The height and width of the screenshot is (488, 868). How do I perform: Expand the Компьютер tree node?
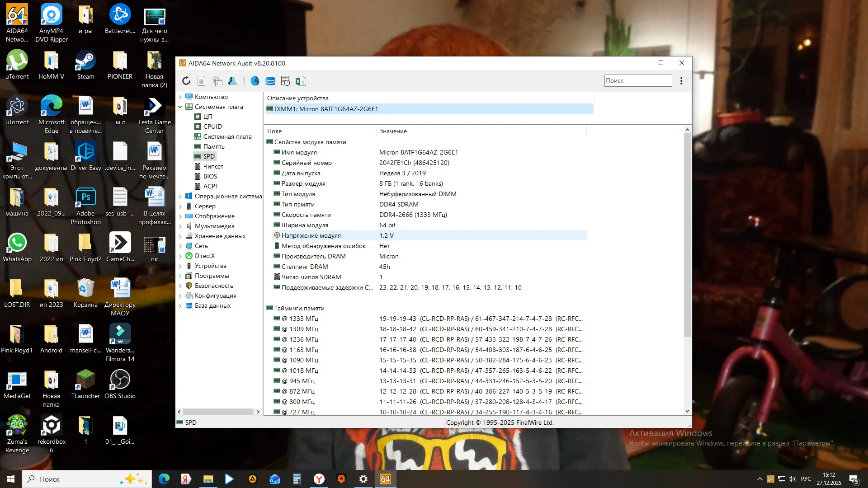pyautogui.click(x=180, y=97)
